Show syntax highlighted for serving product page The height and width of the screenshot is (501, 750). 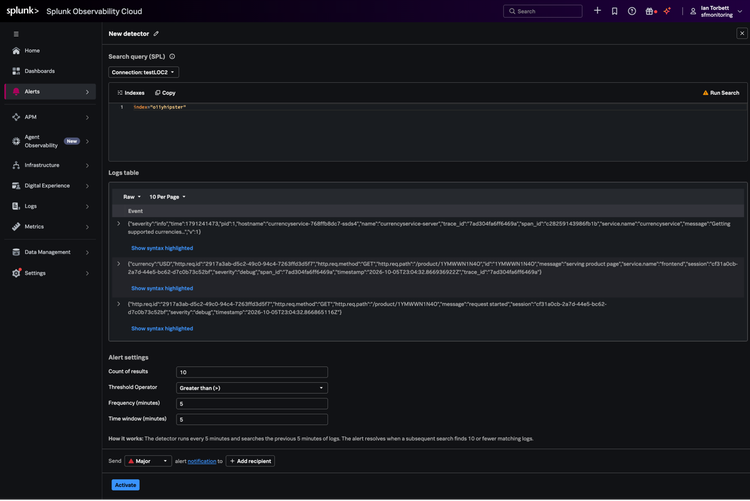[x=162, y=288]
